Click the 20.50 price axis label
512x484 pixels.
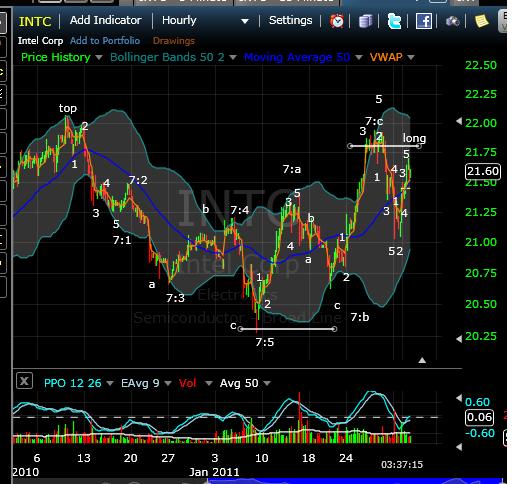[481, 304]
